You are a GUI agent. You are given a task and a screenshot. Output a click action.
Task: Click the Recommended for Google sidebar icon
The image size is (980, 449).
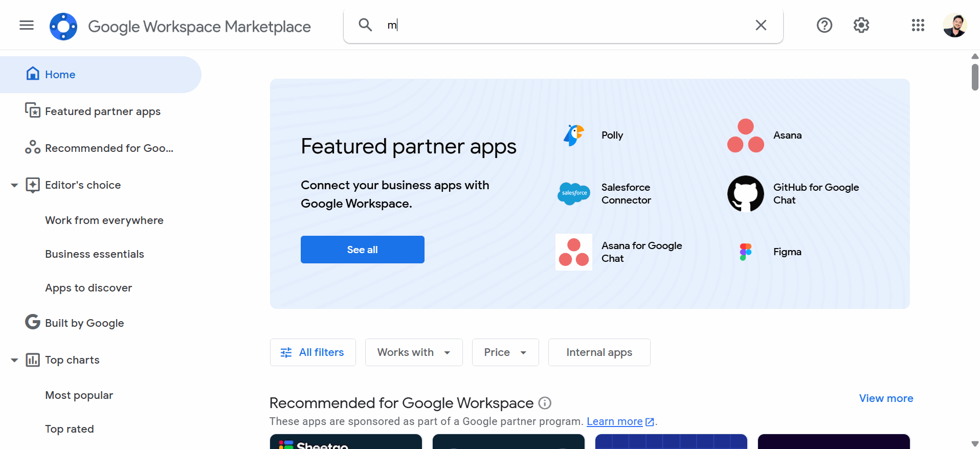click(33, 147)
